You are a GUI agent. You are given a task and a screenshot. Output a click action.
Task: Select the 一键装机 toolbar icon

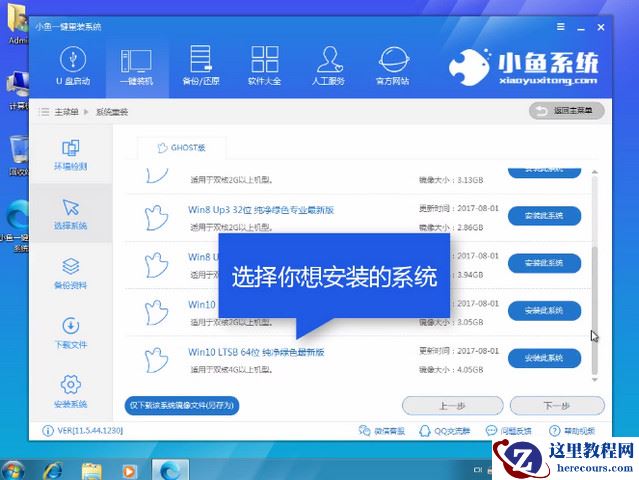point(137,67)
